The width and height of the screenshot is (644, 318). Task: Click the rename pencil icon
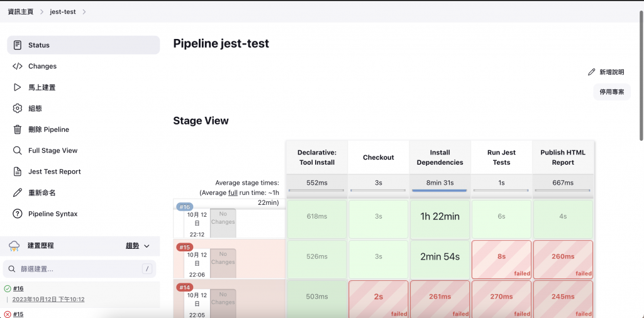pyautogui.click(x=18, y=192)
